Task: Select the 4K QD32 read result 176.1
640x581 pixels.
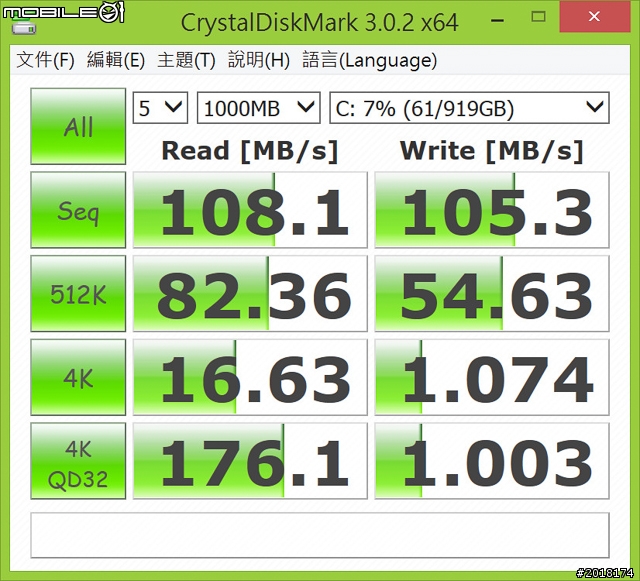Action: tap(250, 461)
